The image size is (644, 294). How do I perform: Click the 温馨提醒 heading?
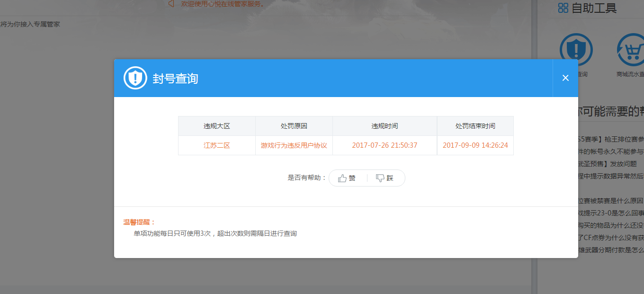[x=139, y=222]
